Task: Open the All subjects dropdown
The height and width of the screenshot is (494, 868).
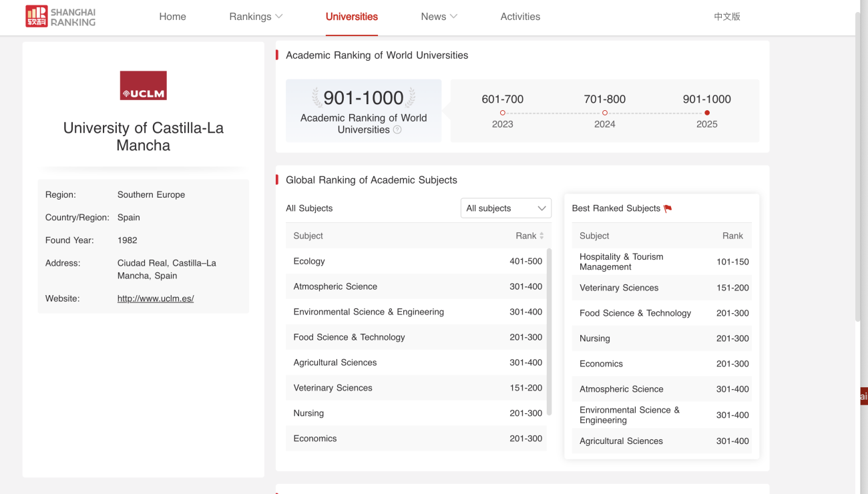Action: coord(506,208)
